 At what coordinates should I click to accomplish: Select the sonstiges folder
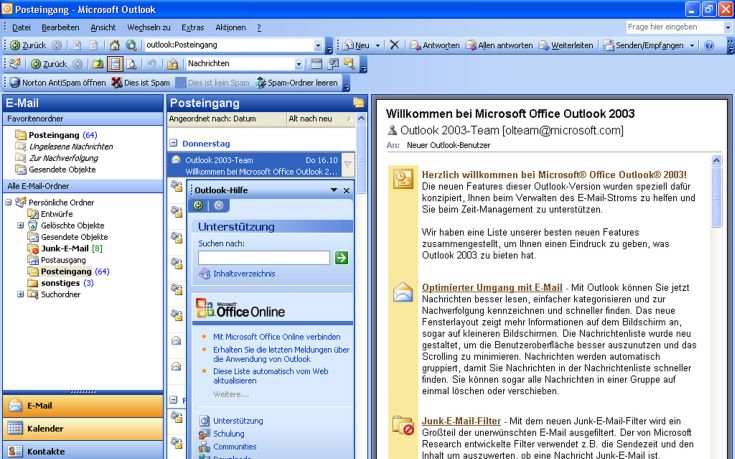point(60,283)
